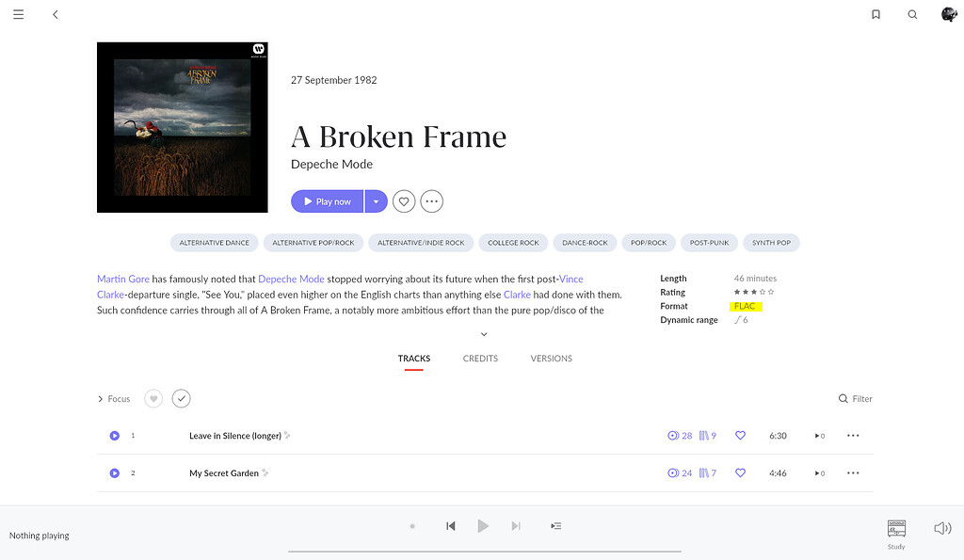
Task: Skip to the previous track
Action: tap(451, 526)
